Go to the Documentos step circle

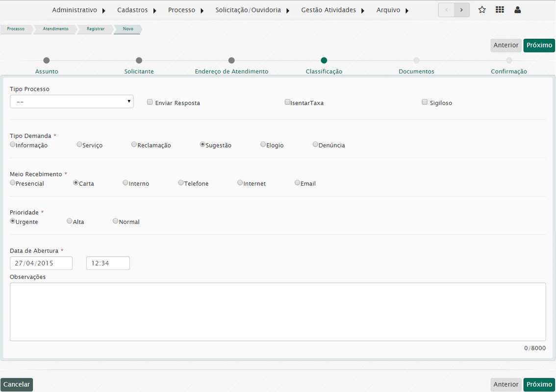(416, 61)
